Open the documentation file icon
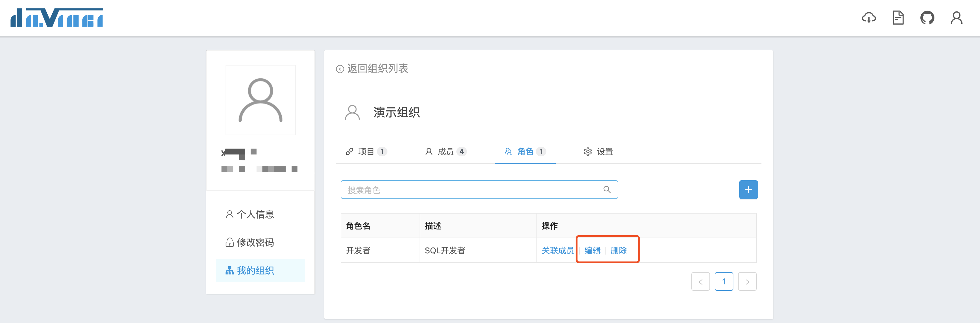The image size is (980, 323). click(x=898, y=18)
